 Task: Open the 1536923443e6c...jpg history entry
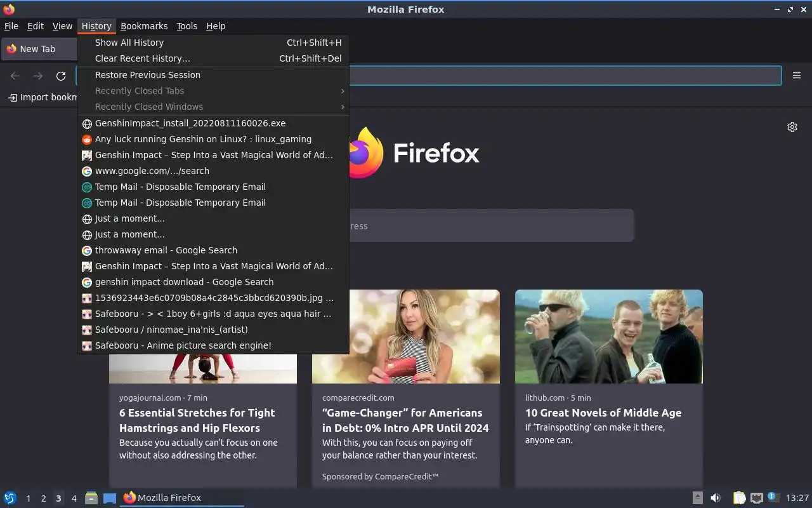coord(213,298)
